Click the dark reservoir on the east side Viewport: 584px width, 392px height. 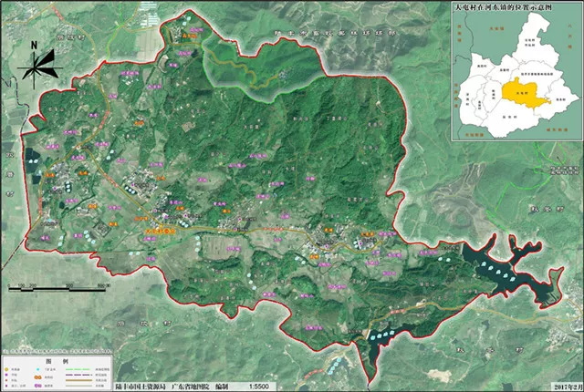499,271
